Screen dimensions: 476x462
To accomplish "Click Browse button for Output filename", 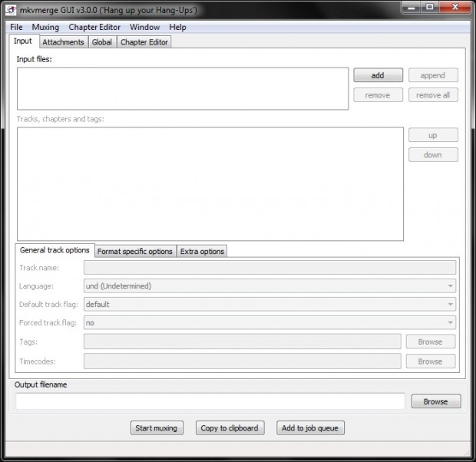I will (436, 401).
